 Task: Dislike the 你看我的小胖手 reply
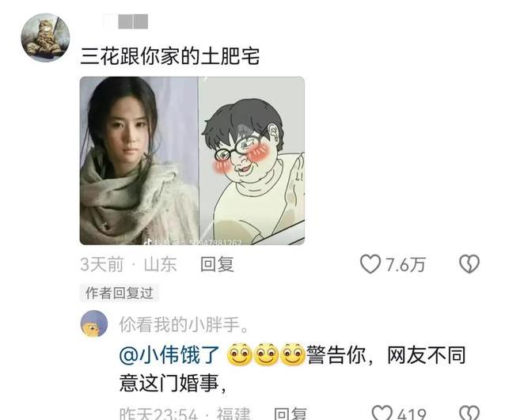pos(469,413)
